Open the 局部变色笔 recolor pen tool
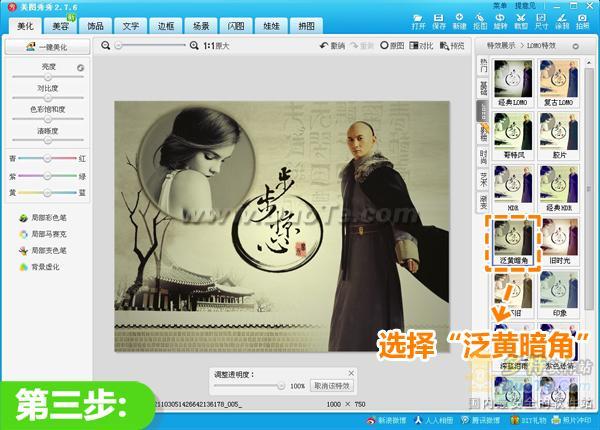 [43, 251]
